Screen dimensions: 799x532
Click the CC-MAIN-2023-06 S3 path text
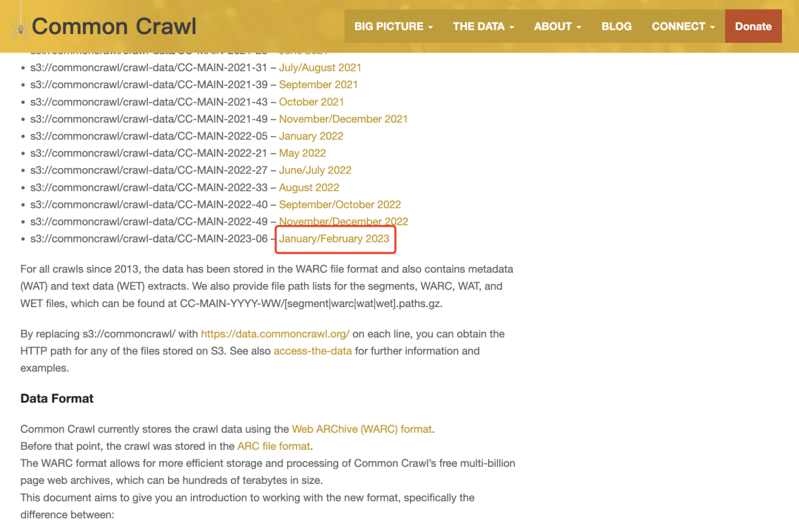149,239
